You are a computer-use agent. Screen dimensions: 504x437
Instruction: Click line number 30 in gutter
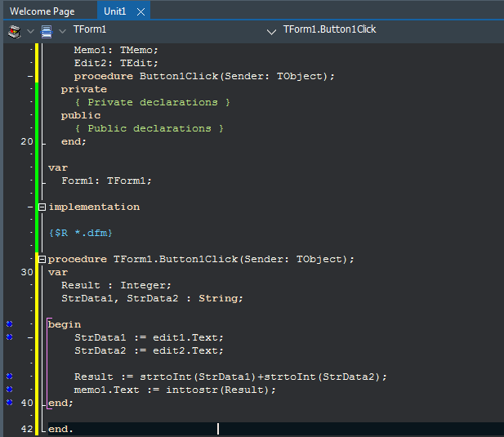[27, 273]
